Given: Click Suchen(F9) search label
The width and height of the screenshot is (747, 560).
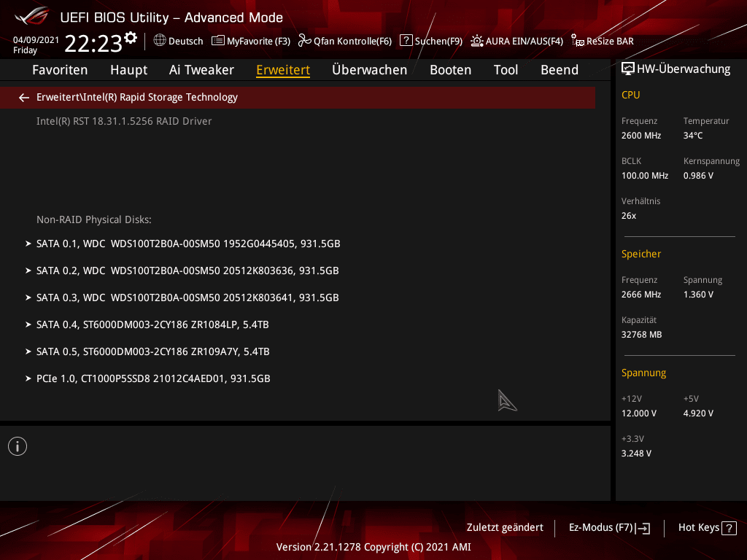Looking at the screenshot, I should 438,41.
